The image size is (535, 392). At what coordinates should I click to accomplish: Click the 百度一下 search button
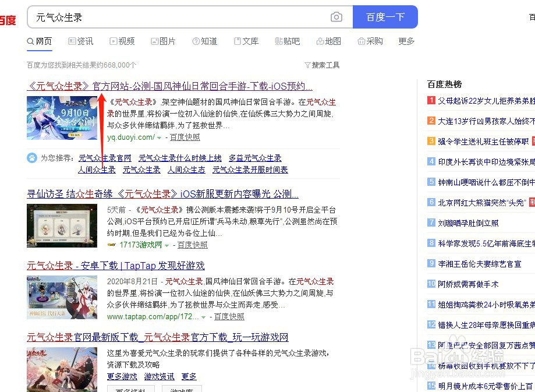click(x=385, y=17)
